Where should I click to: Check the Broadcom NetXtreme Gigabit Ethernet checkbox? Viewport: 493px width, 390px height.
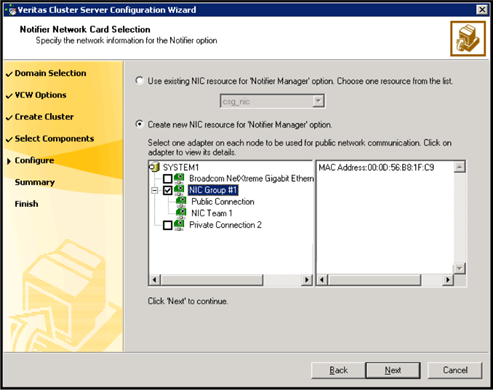168,179
